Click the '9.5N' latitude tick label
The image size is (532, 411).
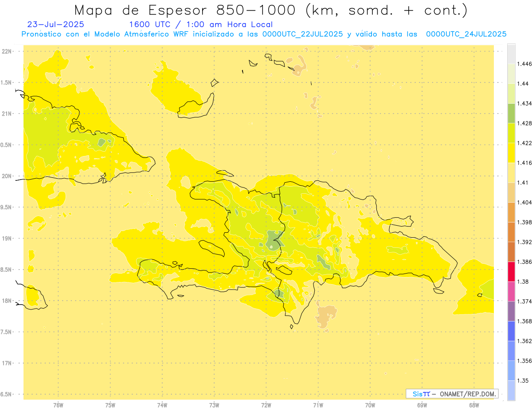coord(7,207)
